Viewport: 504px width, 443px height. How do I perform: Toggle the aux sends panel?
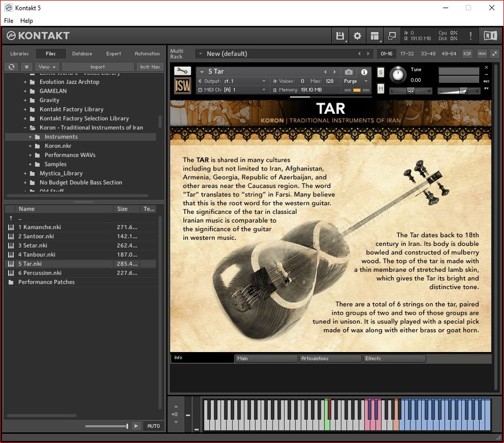point(482,54)
